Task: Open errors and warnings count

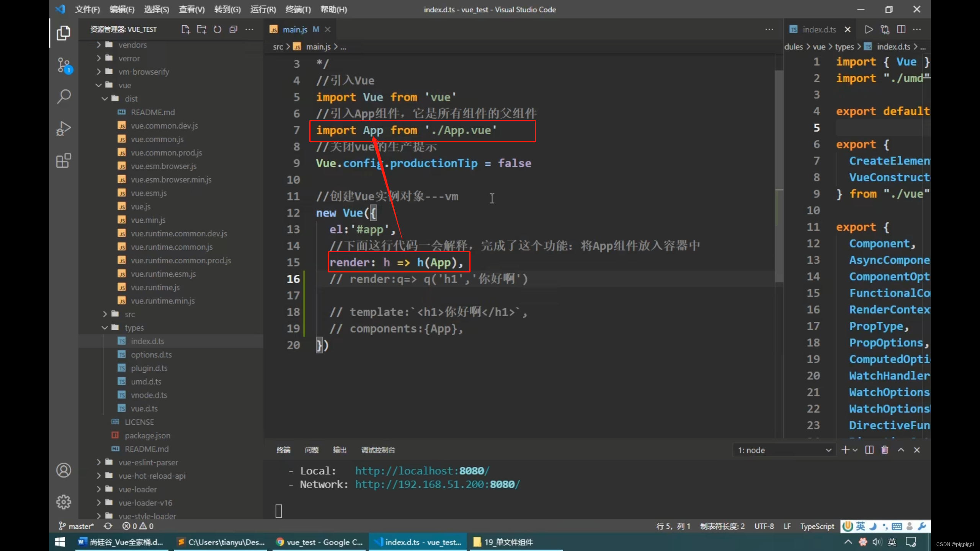Action: click(138, 526)
